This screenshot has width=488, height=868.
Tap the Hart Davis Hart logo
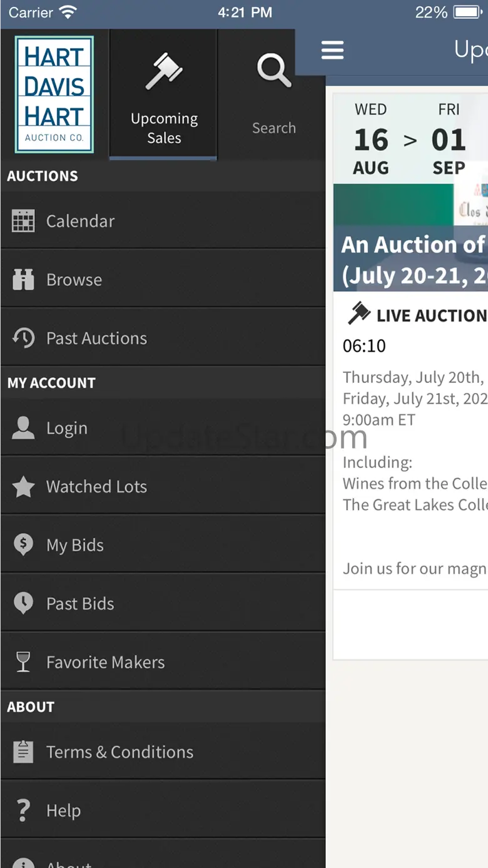pyautogui.click(x=54, y=94)
